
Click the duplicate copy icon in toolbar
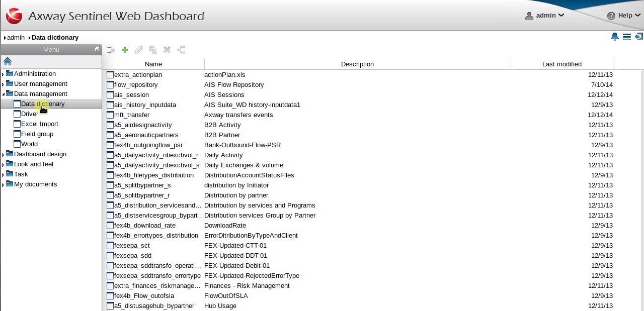pos(153,50)
